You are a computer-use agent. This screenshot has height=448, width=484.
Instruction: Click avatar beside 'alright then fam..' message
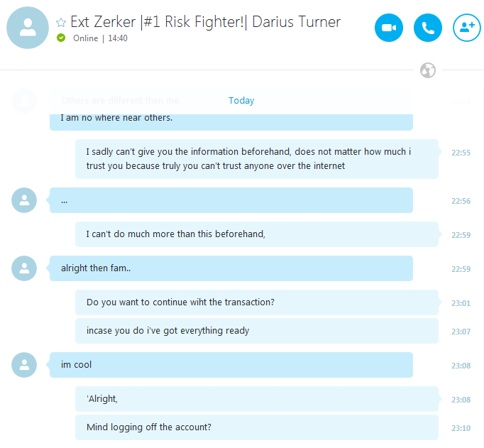click(24, 268)
